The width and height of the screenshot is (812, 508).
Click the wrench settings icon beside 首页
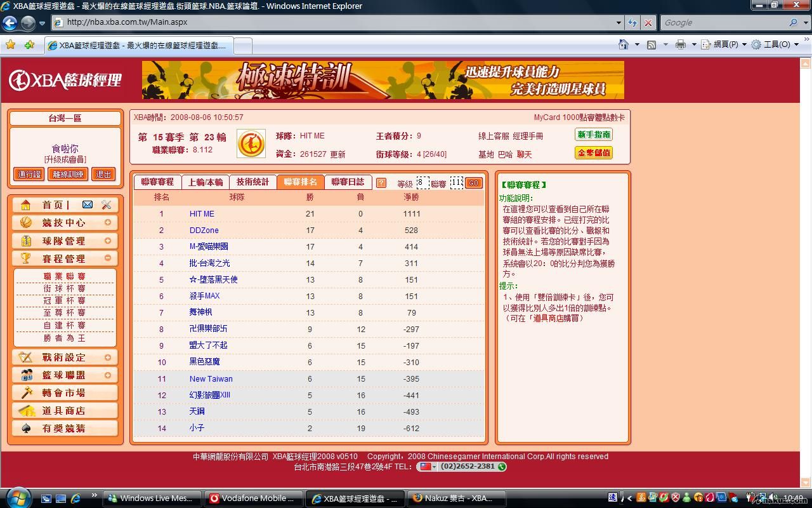click(x=106, y=204)
